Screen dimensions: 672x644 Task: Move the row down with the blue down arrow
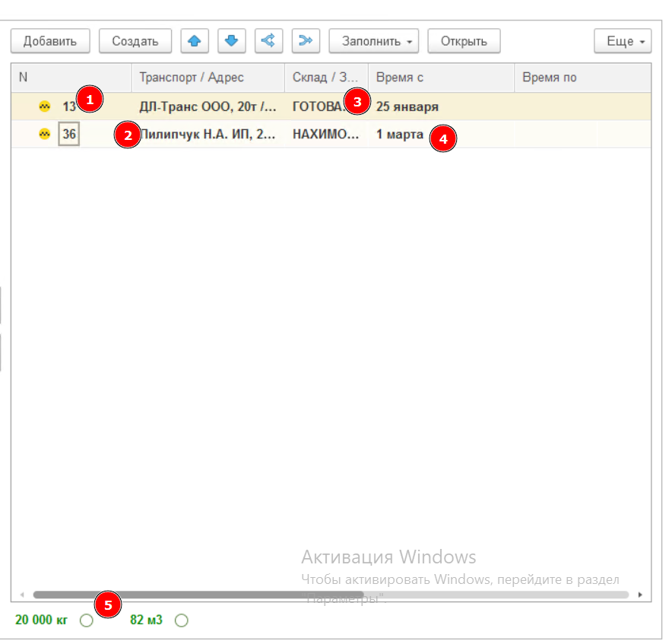coord(231,41)
